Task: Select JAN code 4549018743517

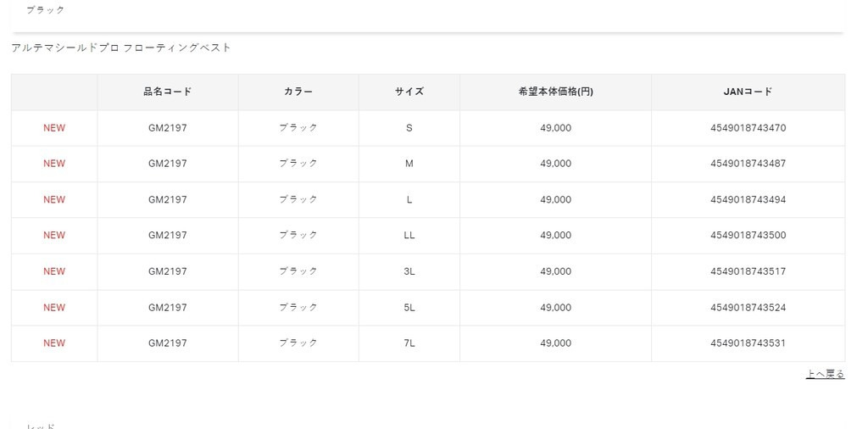Action: coord(748,271)
